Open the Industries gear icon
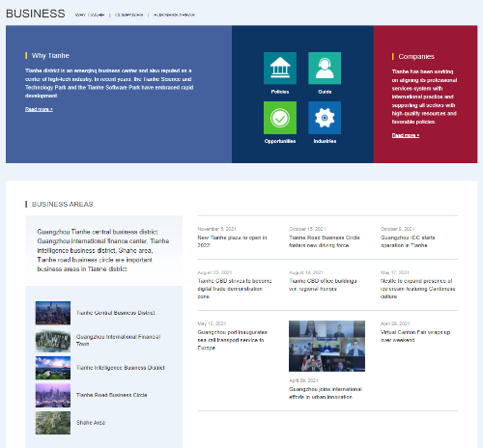 coord(325,118)
